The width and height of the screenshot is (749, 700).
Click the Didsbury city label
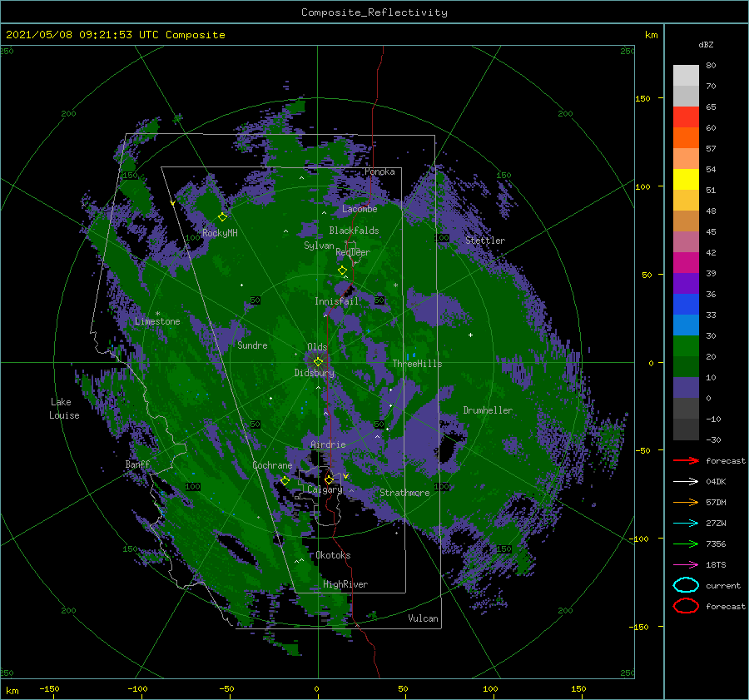coord(315,373)
